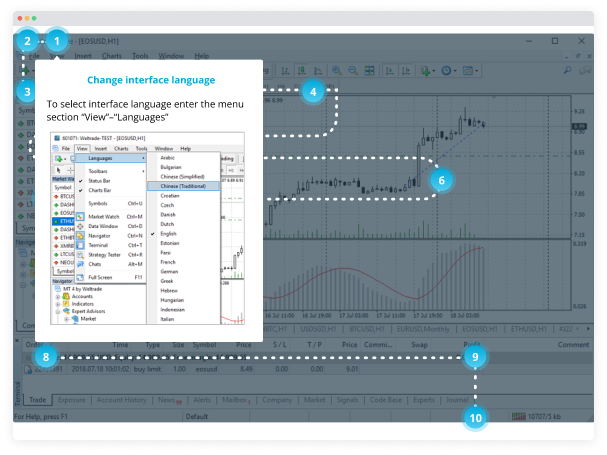Click the zoom in magnifier icon
Screen dimensions: 607x455
click(337, 70)
